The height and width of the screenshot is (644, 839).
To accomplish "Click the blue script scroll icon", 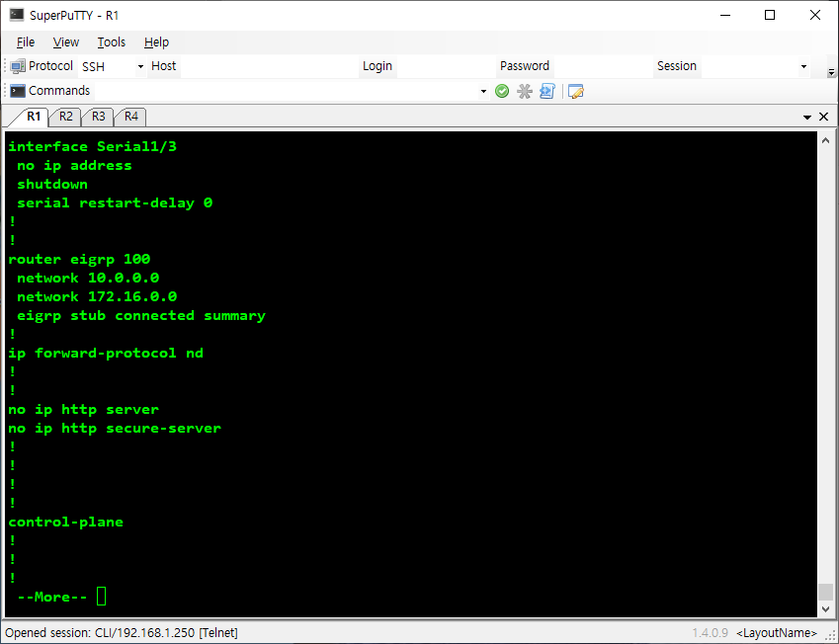I will point(547,91).
